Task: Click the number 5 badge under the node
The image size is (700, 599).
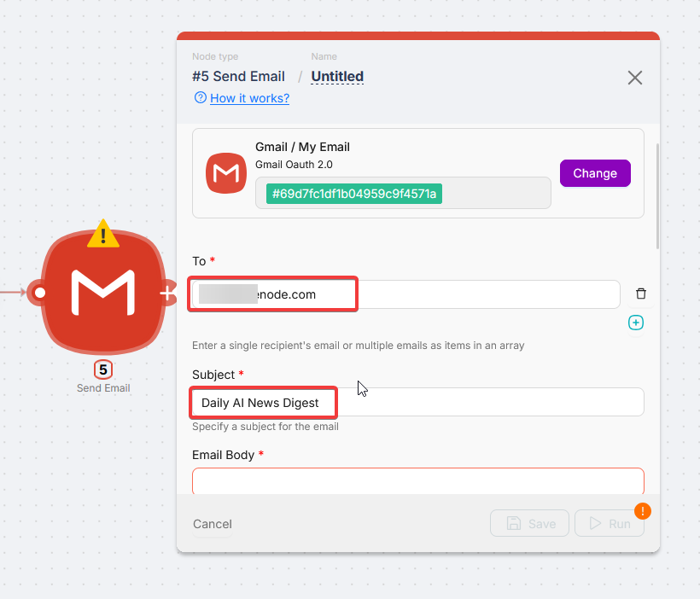Action: click(x=102, y=369)
